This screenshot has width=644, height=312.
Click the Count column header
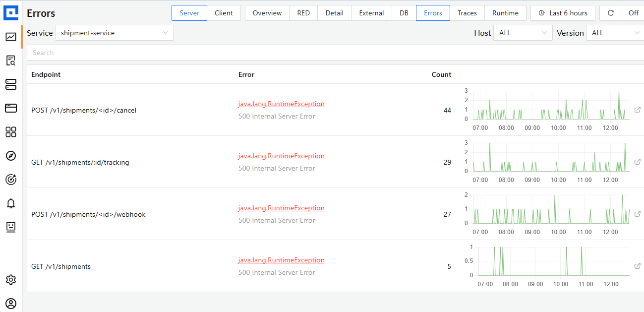(441, 74)
